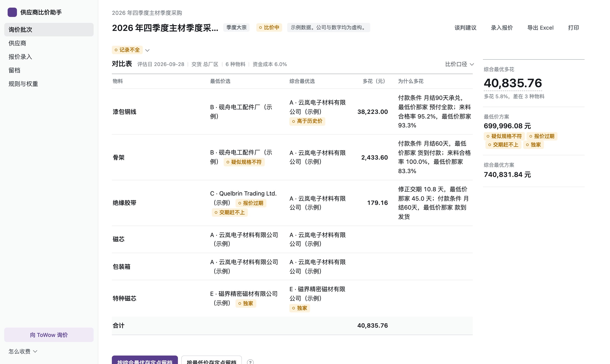
Task: Open 供应商 in the sidebar
Action: [49, 43]
